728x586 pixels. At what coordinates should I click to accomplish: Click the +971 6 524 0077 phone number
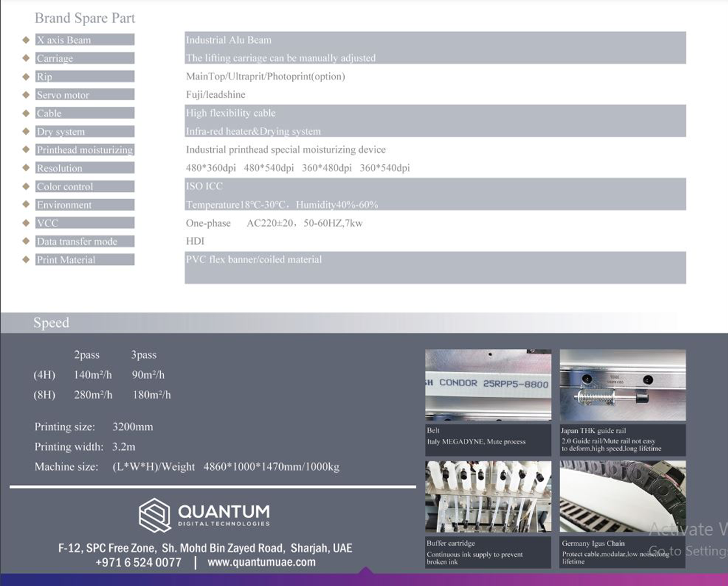click(138, 563)
